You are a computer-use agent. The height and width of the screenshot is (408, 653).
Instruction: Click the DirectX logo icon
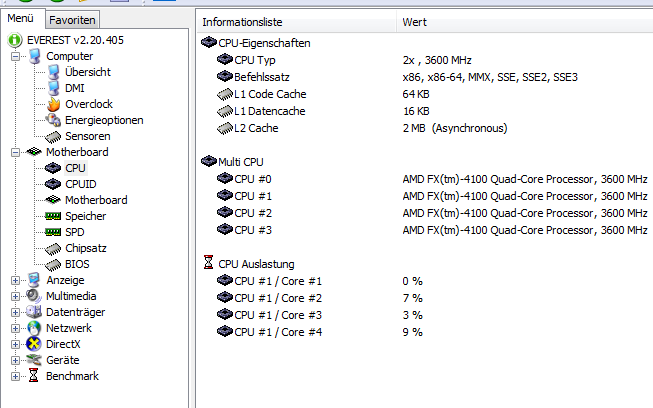[x=34, y=344]
